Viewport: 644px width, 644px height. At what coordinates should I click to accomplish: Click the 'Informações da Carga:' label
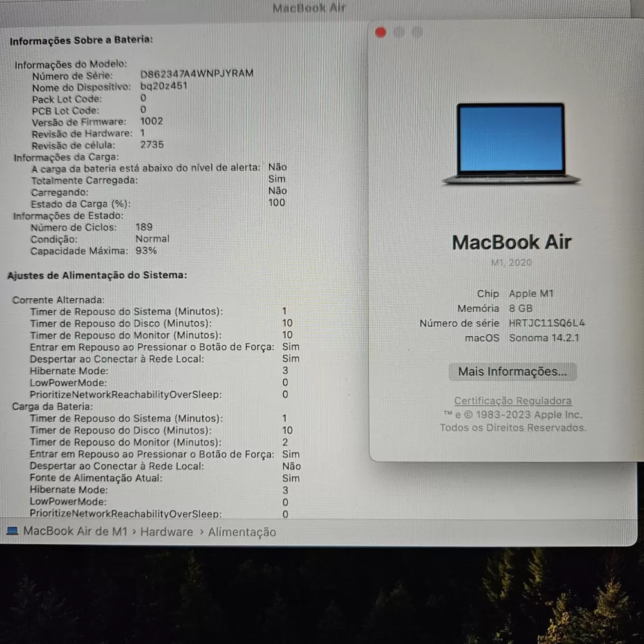[x=66, y=157]
